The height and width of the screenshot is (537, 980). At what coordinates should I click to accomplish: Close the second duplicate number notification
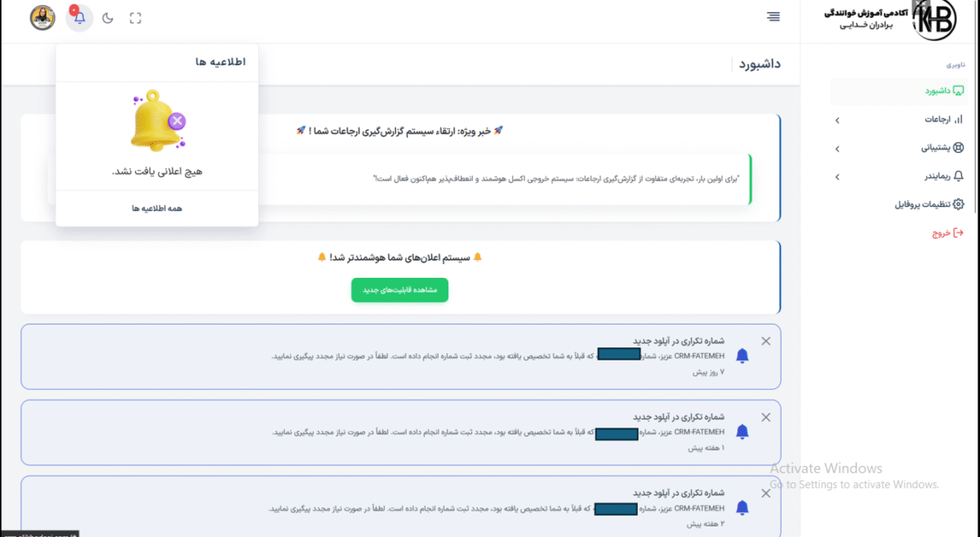point(765,417)
